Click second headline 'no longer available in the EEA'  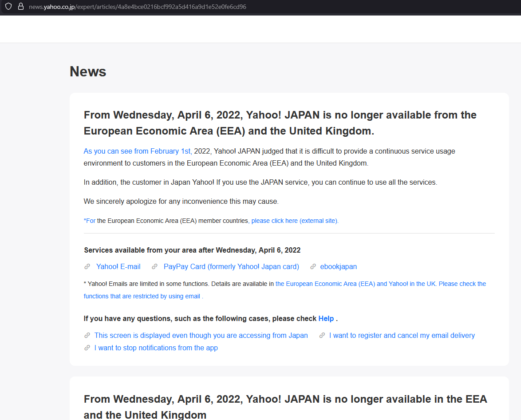click(x=285, y=406)
